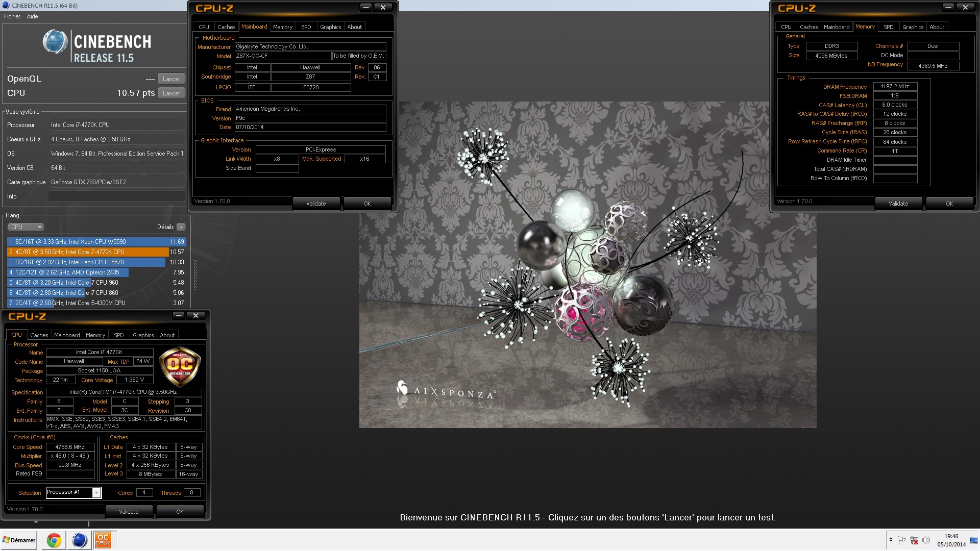Show hidden tray icons chevron
The image size is (980, 551).
[x=891, y=540]
